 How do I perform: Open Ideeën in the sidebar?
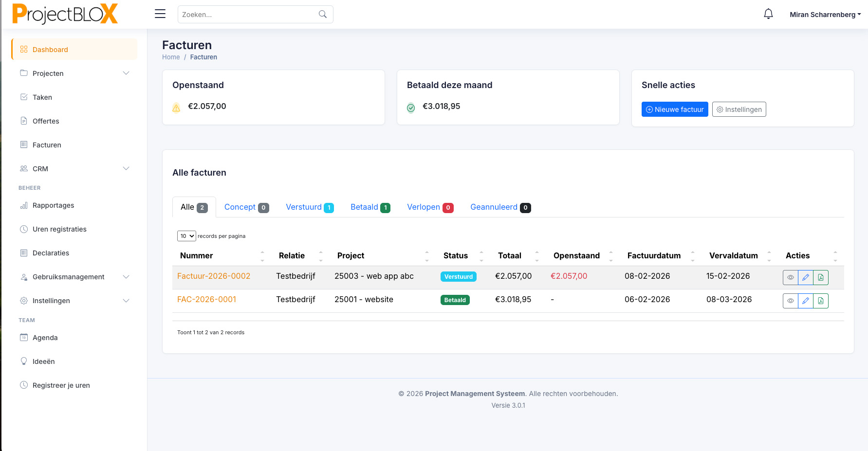tap(43, 361)
